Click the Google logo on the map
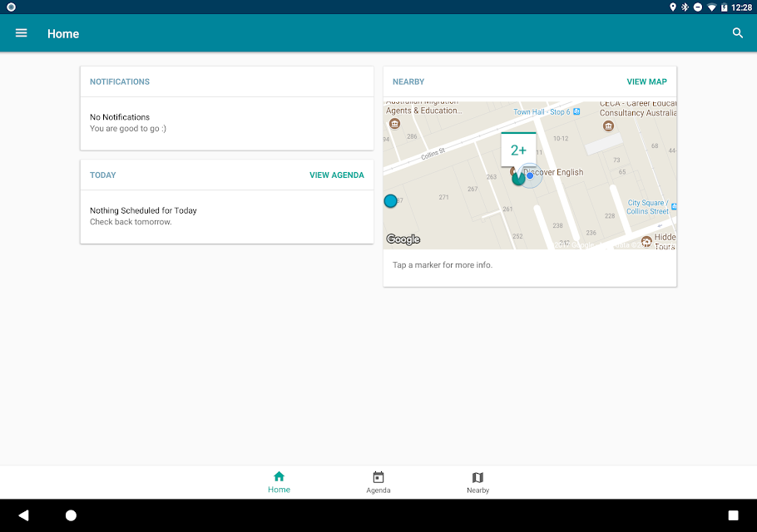The image size is (757, 532). tap(403, 239)
